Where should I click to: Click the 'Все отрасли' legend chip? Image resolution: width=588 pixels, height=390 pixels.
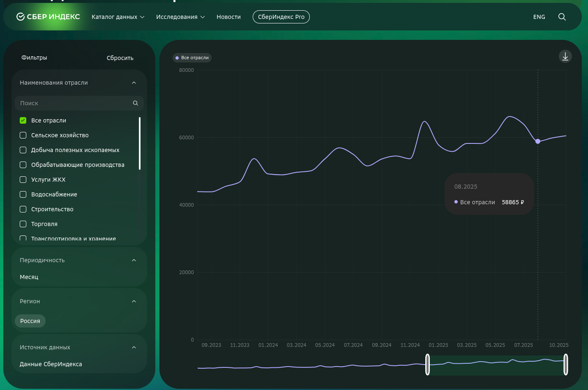tap(192, 58)
